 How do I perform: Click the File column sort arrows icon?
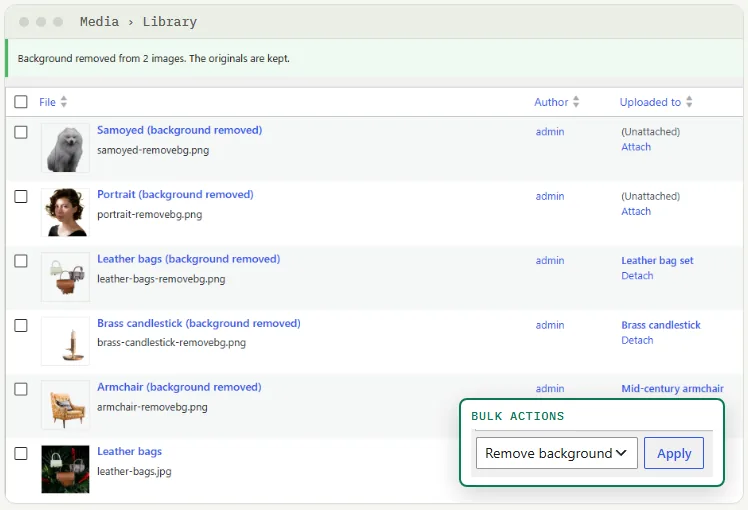click(63, 102)
